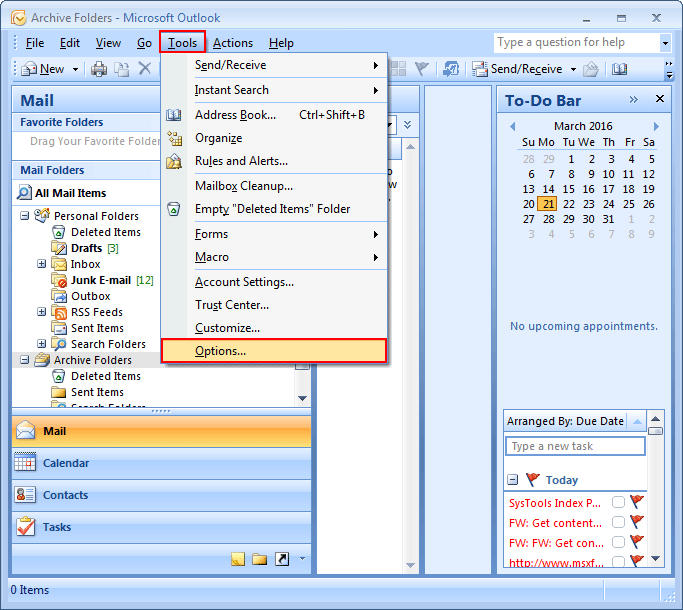Select the RSS Feeds folder

tap(97, 312)
